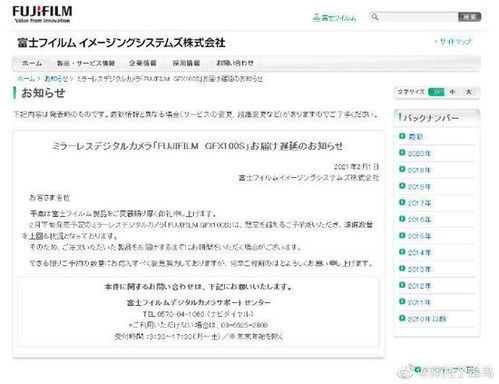Image resolution: width=499 pixels, height=384 pixels.
Task: Click the company name heading 富士フイルム イメージングシステムズ株式会社
Action: click(121, 43)
